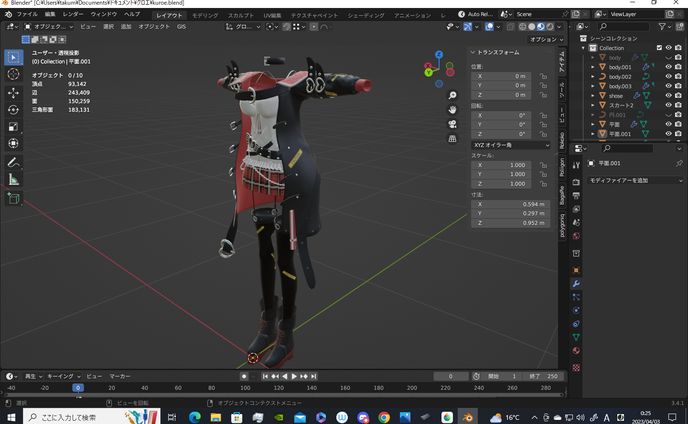Click the outliner filter funnel icon
The image size is (688, 424).
[x=662, y=27]
